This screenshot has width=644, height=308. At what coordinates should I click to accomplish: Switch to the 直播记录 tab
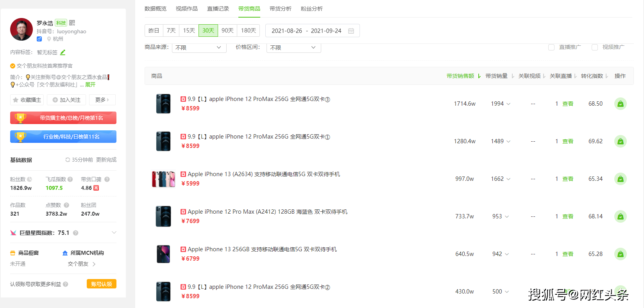(218, 9)
